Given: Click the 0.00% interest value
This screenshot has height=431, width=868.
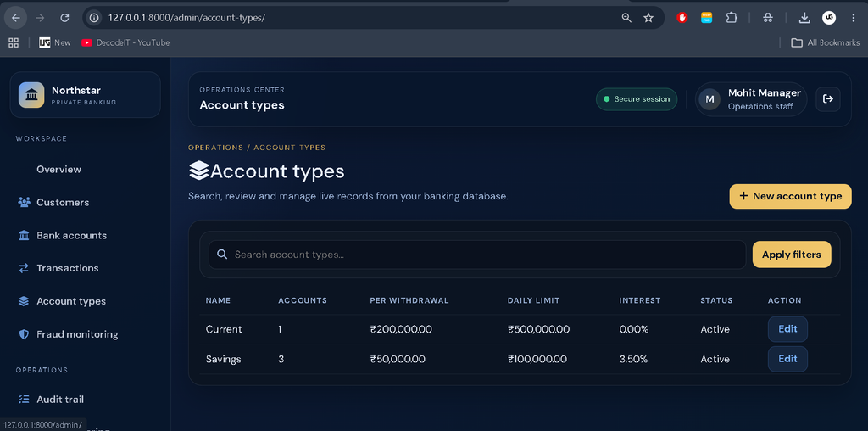Looking at the screenshot, I should [x=634, y=329].
